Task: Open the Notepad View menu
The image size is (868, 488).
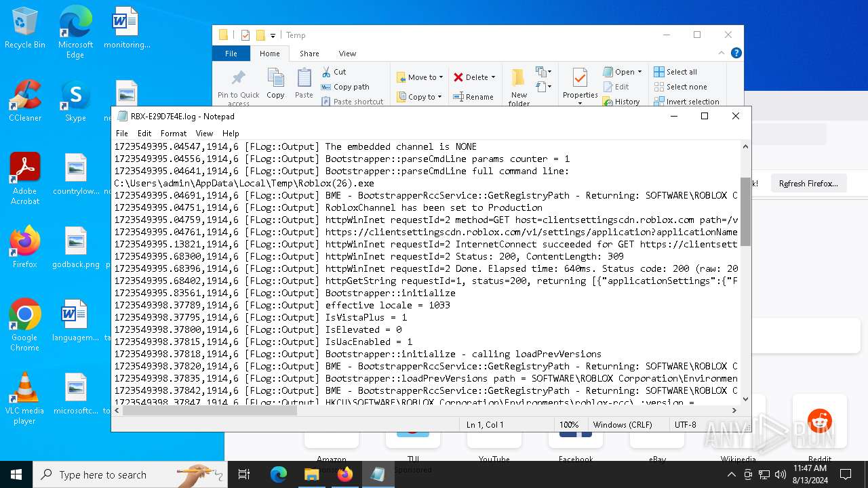Action: tap(204, 134)
